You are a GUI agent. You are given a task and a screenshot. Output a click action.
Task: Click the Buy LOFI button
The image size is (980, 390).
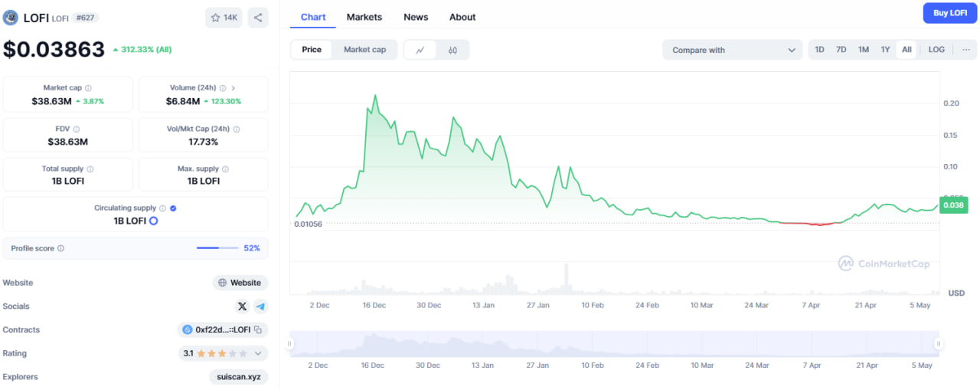tap(949, 13)
